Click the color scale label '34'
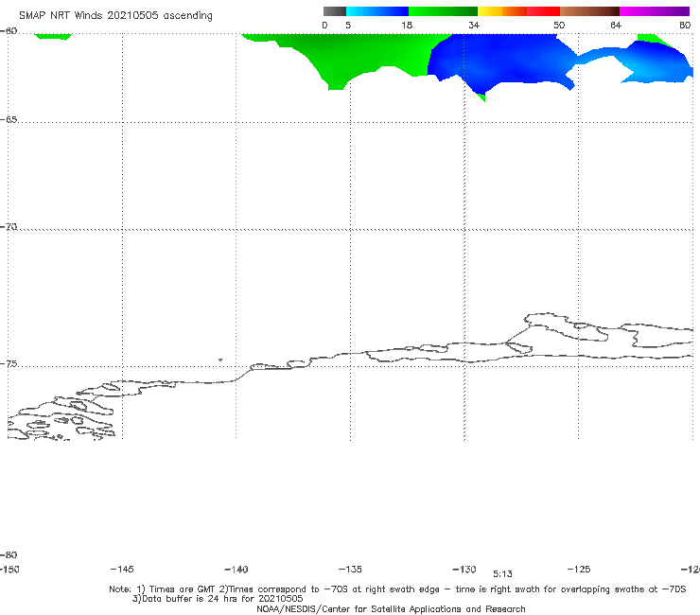The image size is (700, 615). 474,25
